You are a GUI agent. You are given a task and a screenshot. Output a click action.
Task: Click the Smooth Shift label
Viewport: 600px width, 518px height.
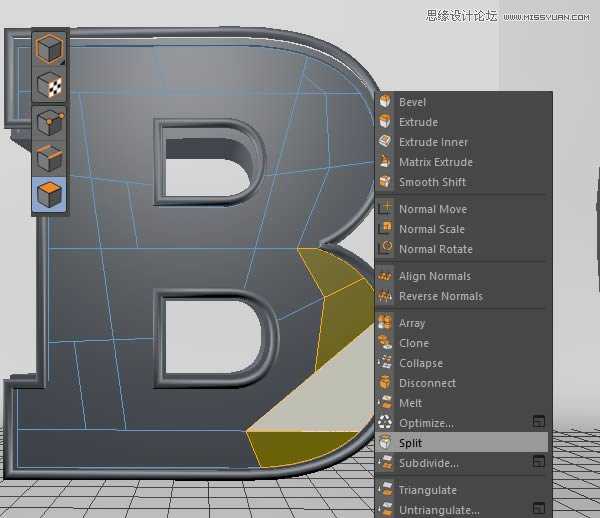click(432, 182)
